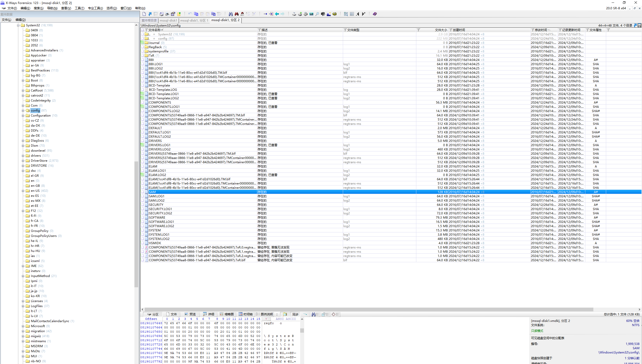Expand the CatRoot tree folder
642x364 pixels.
tap(23, 90)
